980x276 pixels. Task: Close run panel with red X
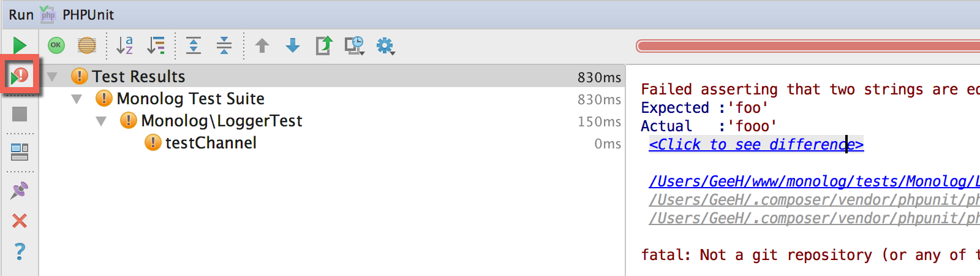[x=20, y=221]
